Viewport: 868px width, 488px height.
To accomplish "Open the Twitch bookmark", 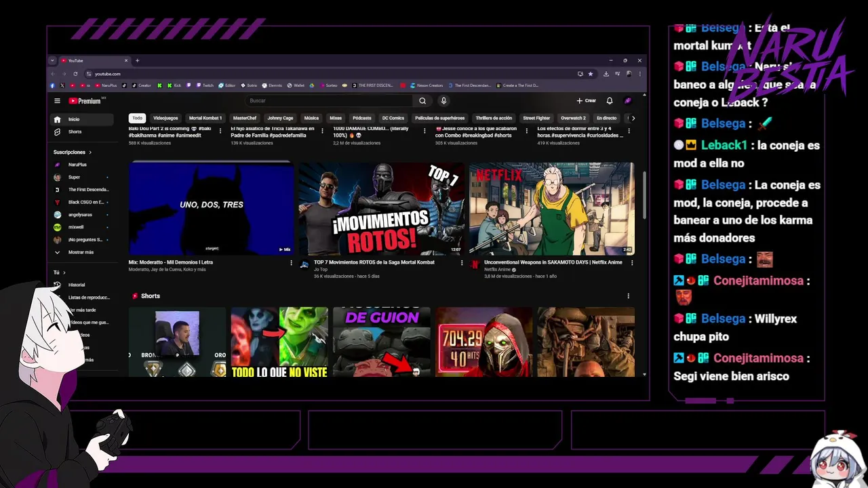I will click(205, 85).
